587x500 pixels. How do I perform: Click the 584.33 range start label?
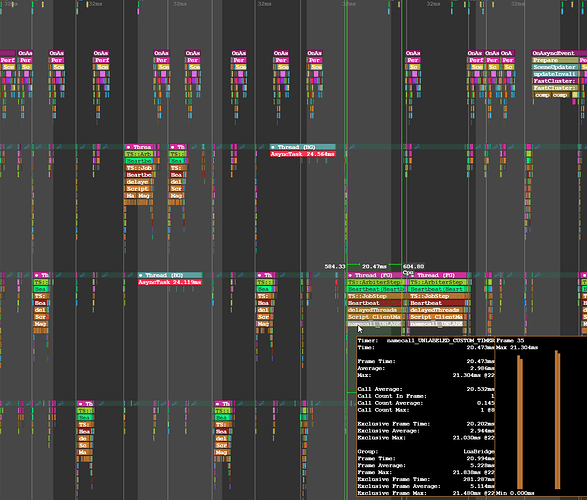coord(335,266)
